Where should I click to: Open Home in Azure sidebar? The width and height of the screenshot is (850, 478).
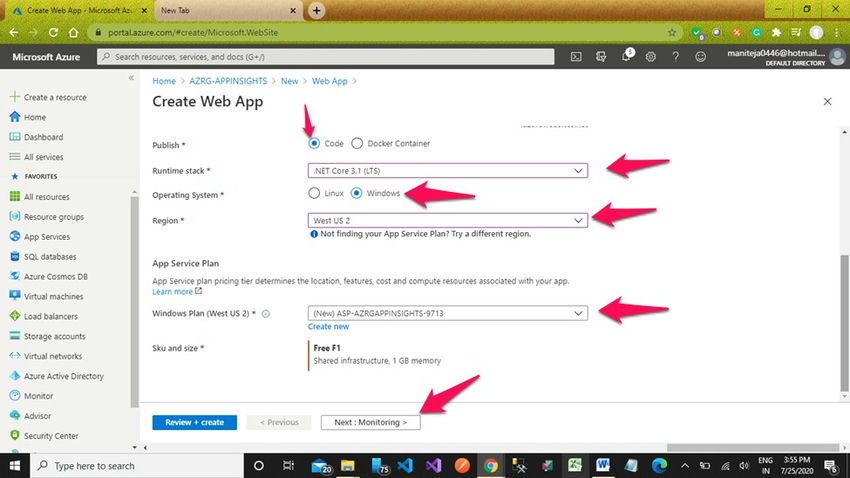(28, 117)
